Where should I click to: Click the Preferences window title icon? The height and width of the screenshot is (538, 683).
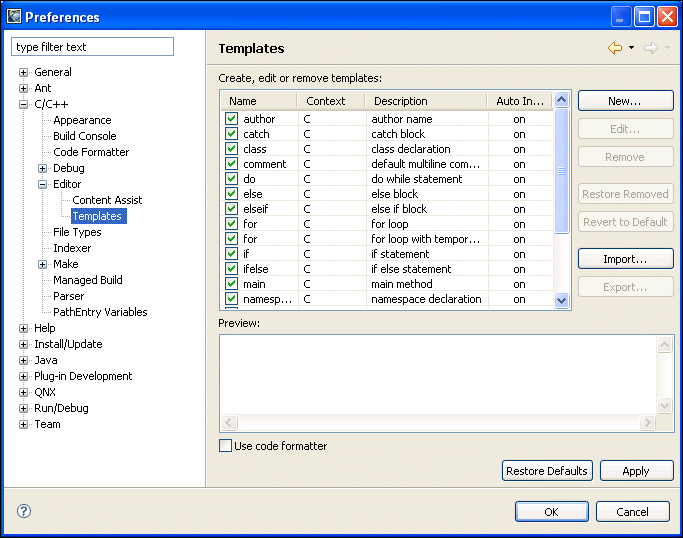13,16
